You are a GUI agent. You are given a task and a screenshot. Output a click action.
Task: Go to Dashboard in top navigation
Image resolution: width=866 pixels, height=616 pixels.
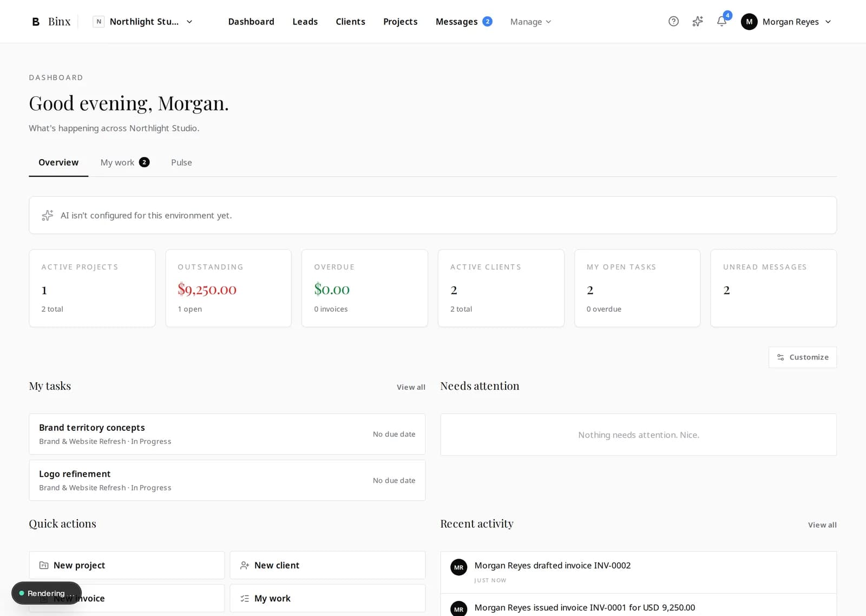(251, 22)
